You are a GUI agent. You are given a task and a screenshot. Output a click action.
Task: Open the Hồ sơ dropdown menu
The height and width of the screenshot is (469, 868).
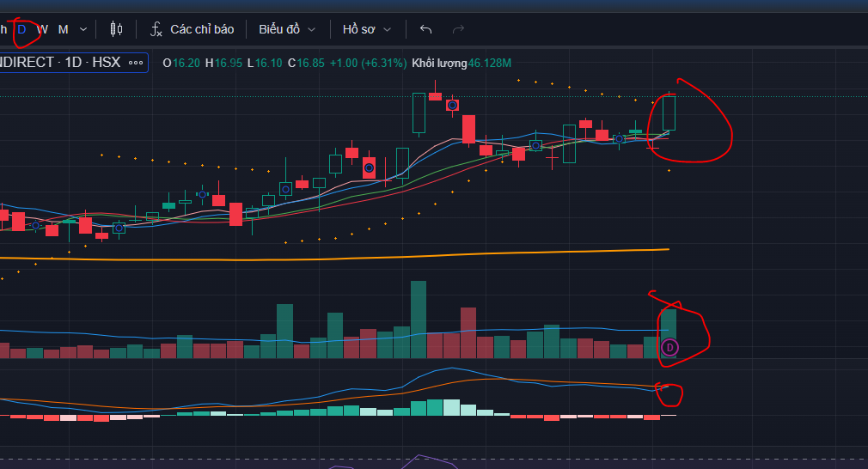point(366,29)
